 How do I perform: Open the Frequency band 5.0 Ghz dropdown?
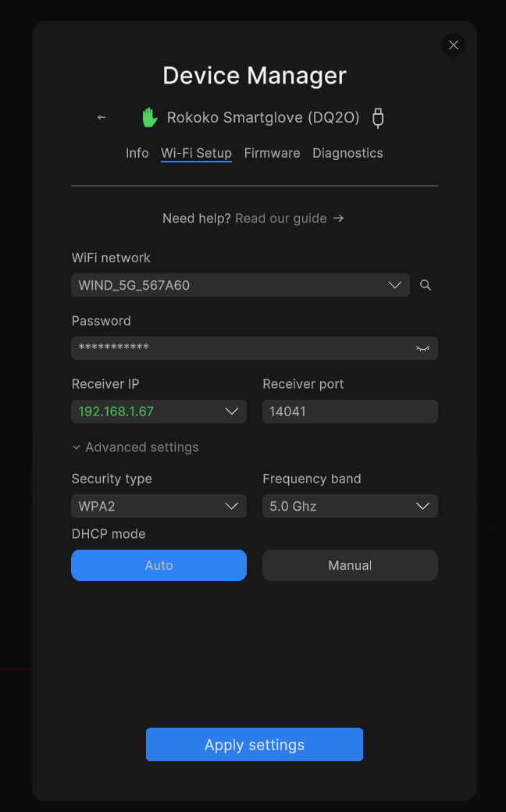click(x=350, y=506)
